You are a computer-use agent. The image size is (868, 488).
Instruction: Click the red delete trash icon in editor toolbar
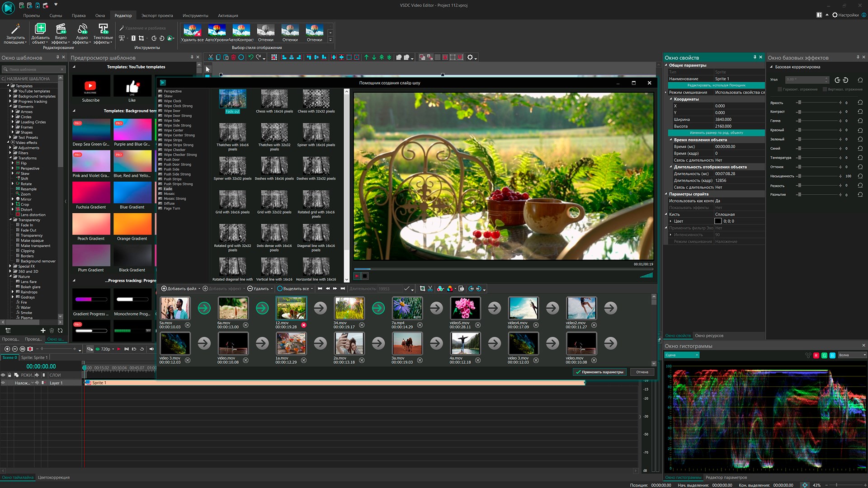pos(233,57)
